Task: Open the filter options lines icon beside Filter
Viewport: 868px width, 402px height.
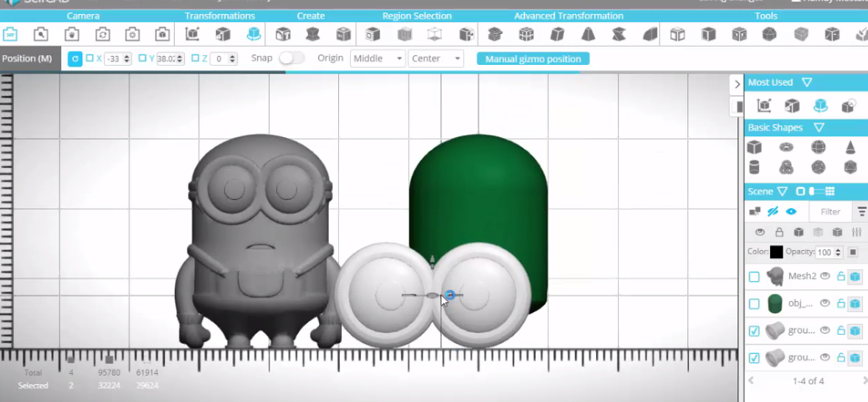Action: coord(862,211)
